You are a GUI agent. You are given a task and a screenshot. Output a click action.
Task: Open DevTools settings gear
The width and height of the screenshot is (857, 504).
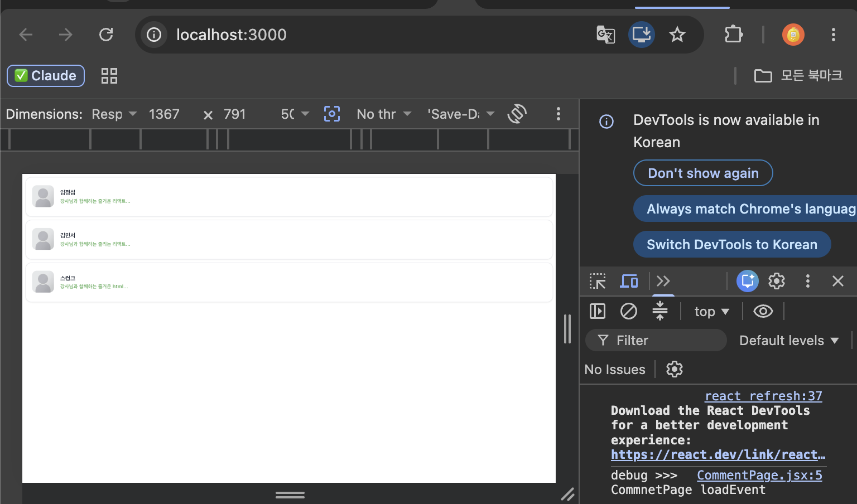(x=777, y=281)
